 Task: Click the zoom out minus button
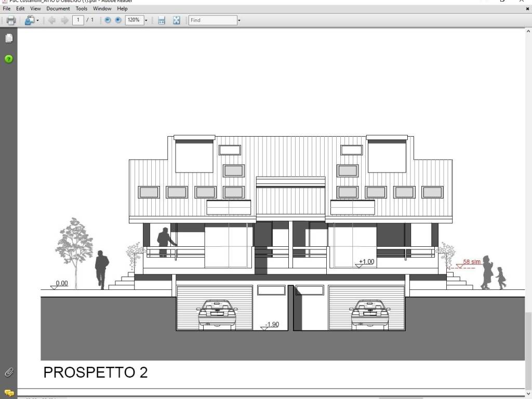click(108, 20)
